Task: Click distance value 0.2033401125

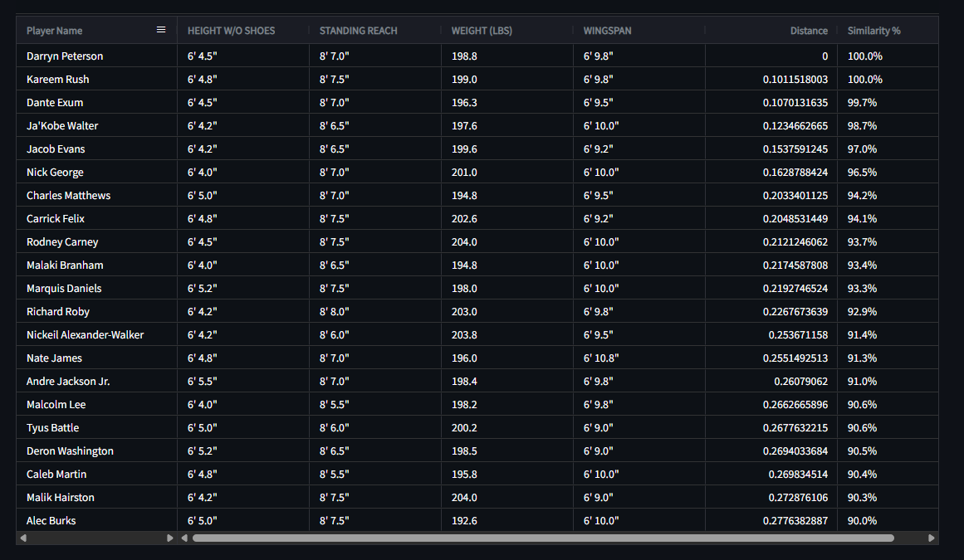Action: [795, 195]
